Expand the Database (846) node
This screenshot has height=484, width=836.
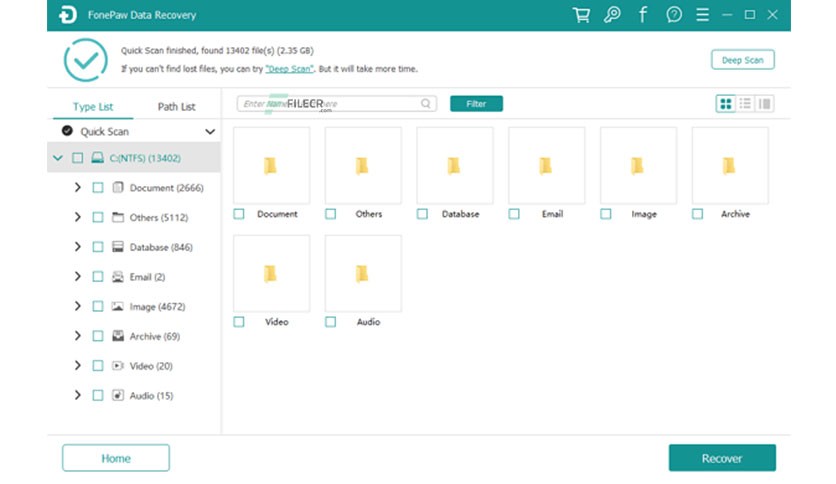pos(78,247)
